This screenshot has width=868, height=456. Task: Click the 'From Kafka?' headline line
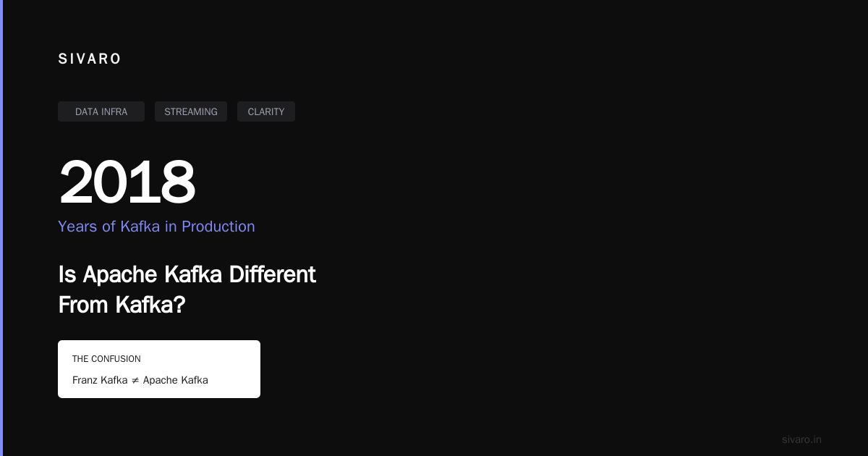click(122, 305)
